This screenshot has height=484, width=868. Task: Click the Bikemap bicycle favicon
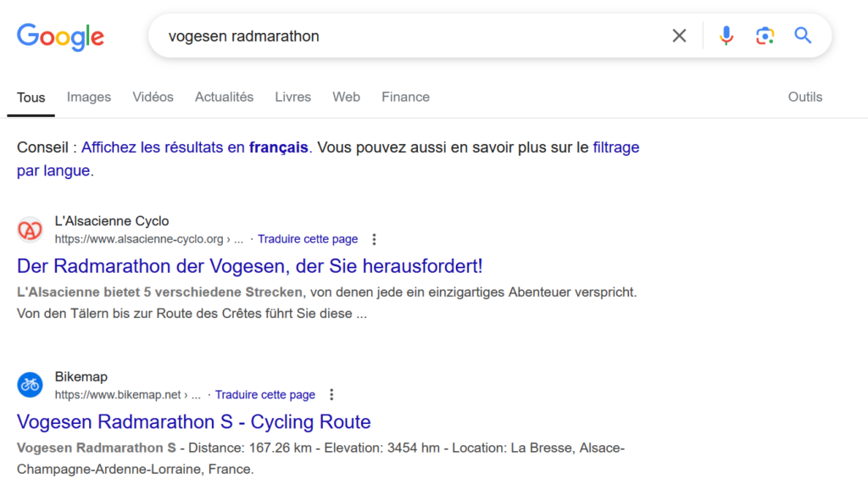pos(30,385)
